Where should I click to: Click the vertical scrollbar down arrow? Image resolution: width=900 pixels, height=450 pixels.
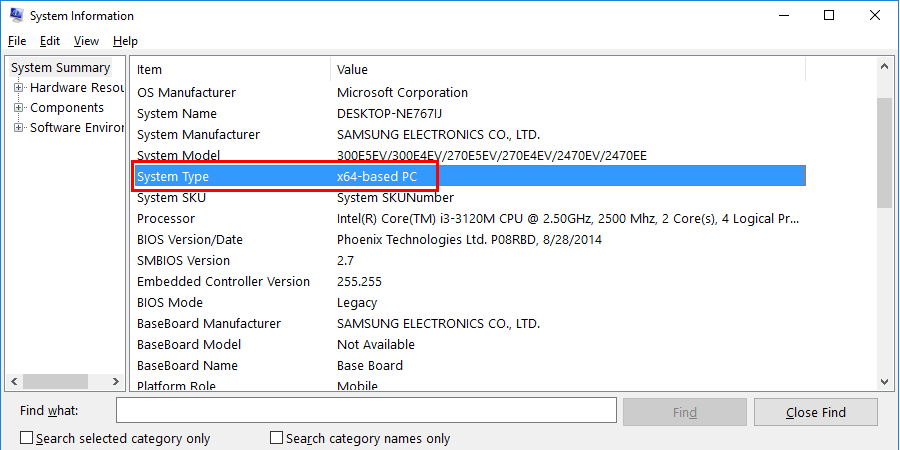pos(885,381)
